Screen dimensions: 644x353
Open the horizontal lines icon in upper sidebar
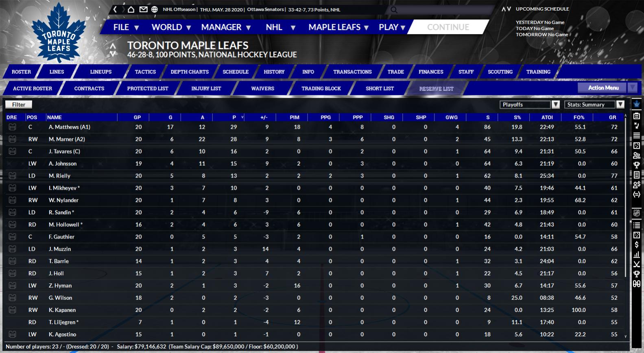tap(637, 136)
